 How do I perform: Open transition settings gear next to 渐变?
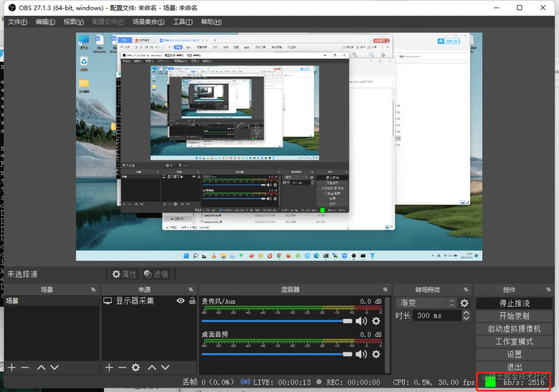[464, 303]
